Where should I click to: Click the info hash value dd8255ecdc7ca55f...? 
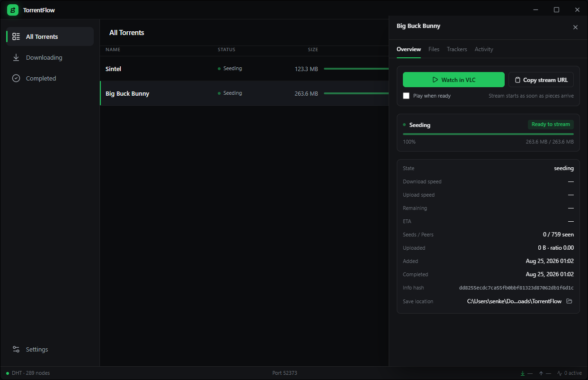pos(516,288)
